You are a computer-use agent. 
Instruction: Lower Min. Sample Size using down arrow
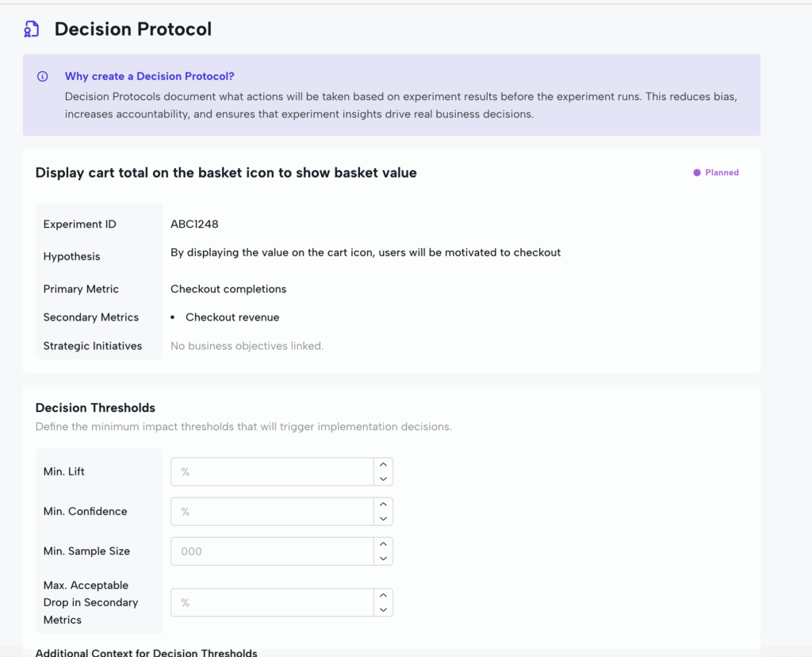383,558
